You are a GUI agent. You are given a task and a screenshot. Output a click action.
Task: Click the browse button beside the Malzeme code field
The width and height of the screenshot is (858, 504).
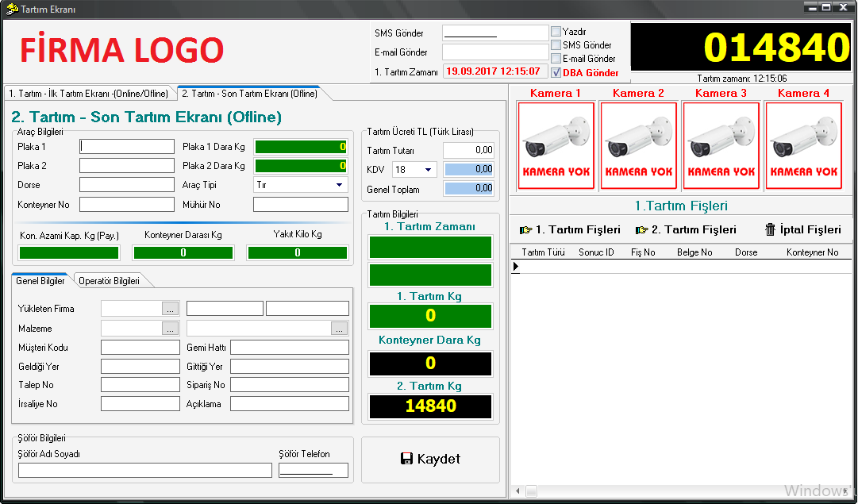(x=171, y=329)
